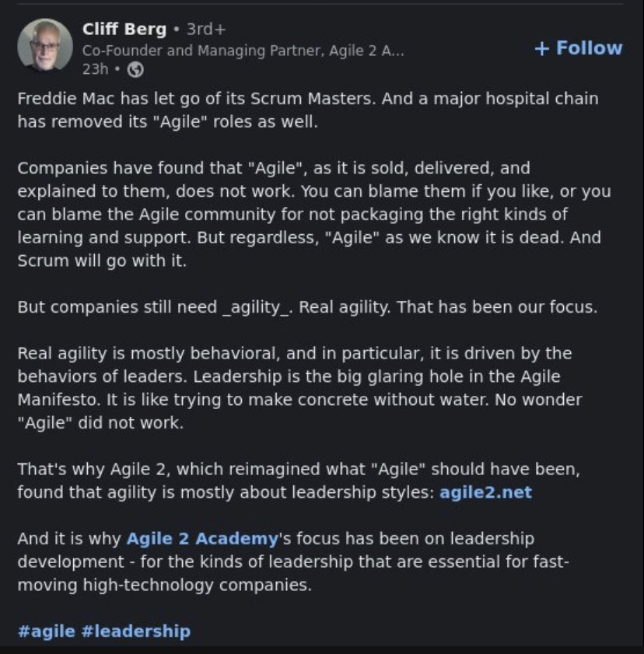The width and height of the screenshot is (644, 654).
Task: Open Cliff Berg's profile photo
Action: pos(44,44)
